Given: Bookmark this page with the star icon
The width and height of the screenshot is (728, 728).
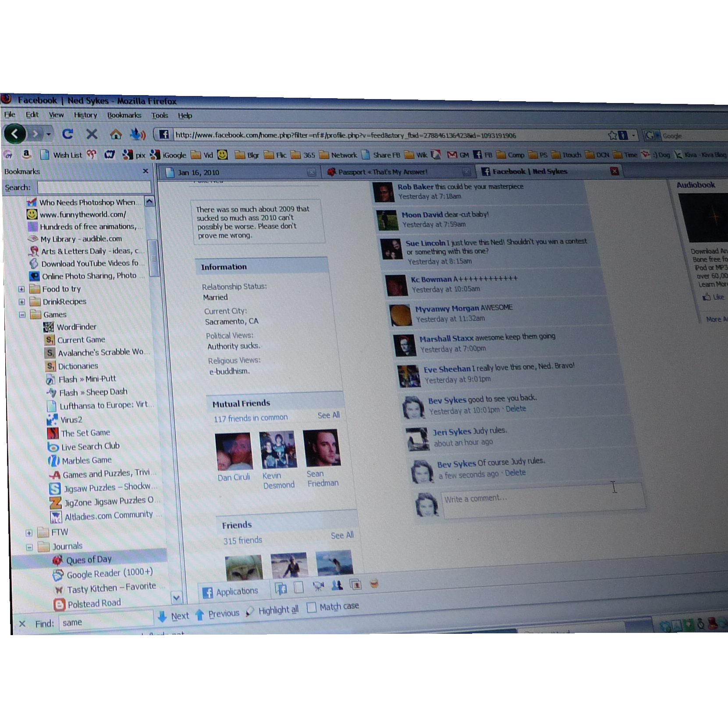Looking at the screenshot, I should 612,135.
